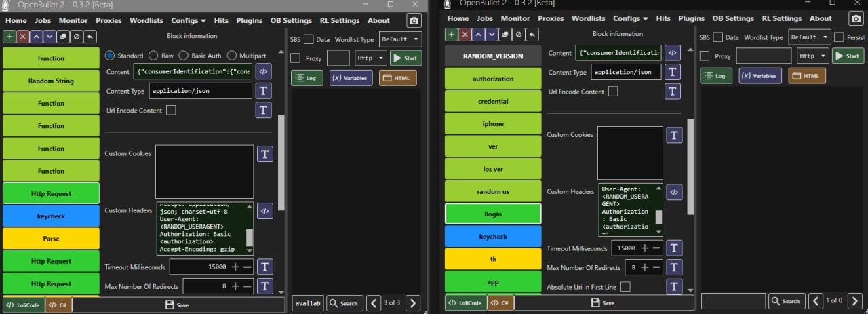Enable Absolute Uri In First Line checkbox
Viewport: 868px width, 314px height.
point(625,287)
